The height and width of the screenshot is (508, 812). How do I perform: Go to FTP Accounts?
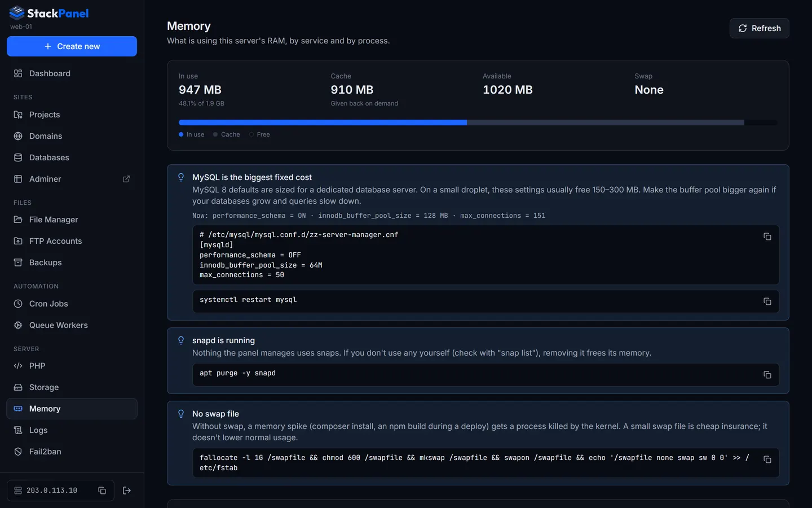[x=72, y=241]
